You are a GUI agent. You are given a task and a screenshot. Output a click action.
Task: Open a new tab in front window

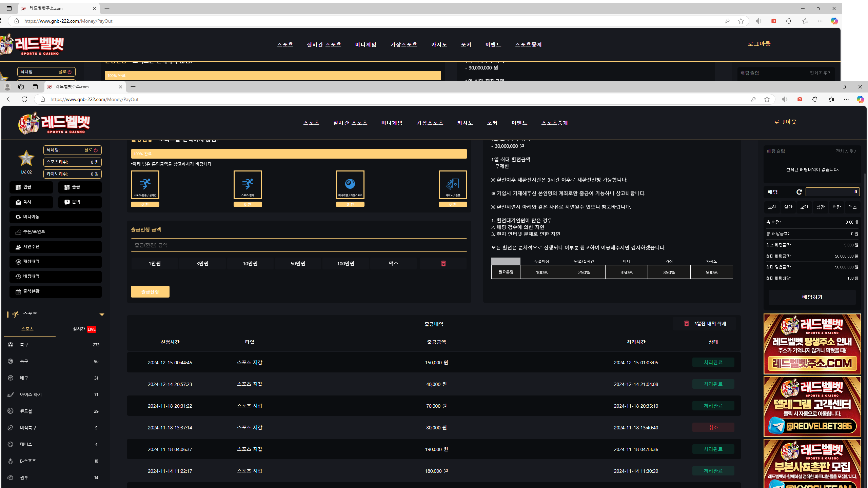coord(133,87)
